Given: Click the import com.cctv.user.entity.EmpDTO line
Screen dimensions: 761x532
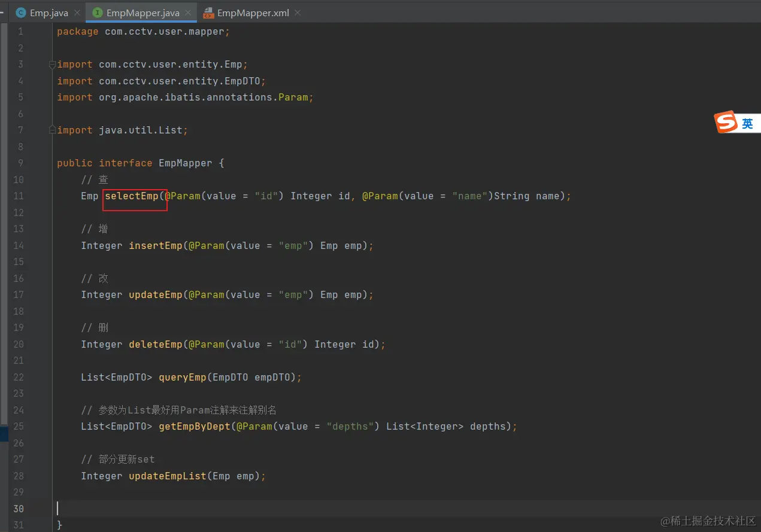Looking at the screenshot, I should [162, 81].
